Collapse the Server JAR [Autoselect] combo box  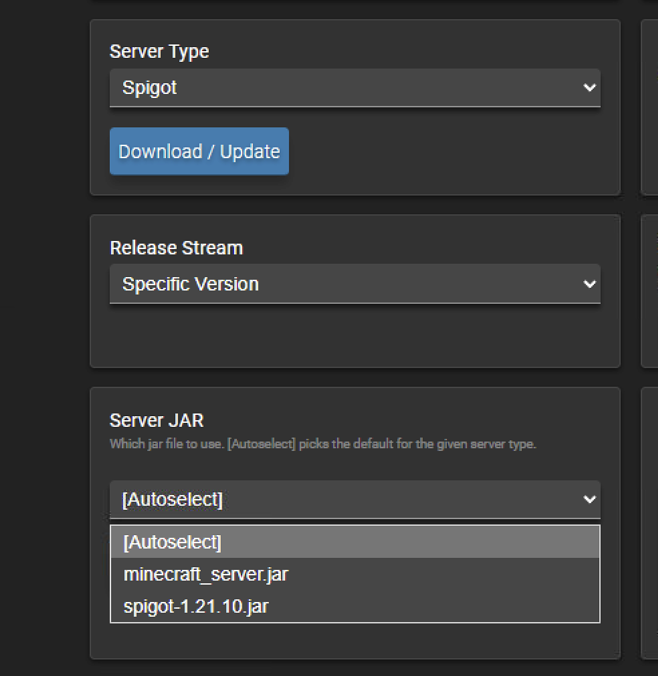click(340, 499)
